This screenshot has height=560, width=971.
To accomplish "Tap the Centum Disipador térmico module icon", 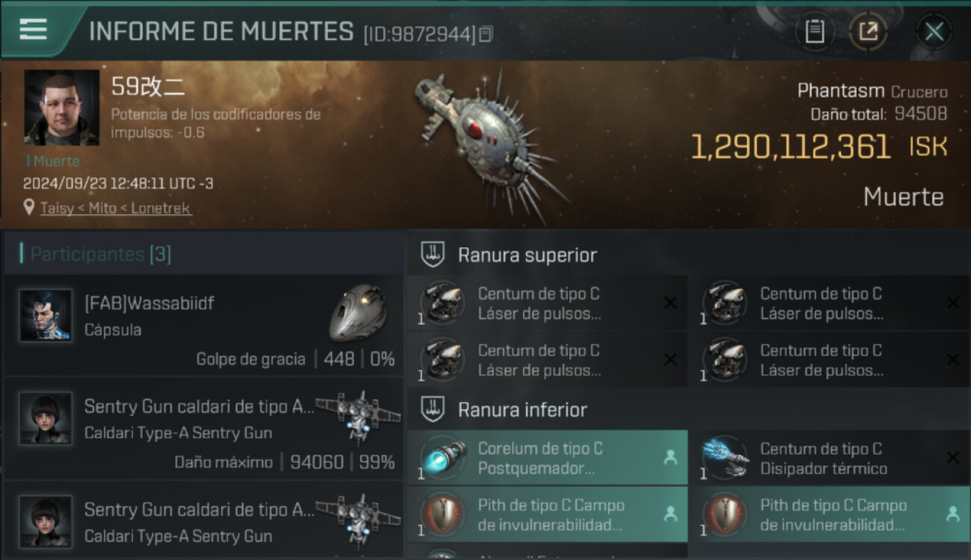I will tap(726, 457).
